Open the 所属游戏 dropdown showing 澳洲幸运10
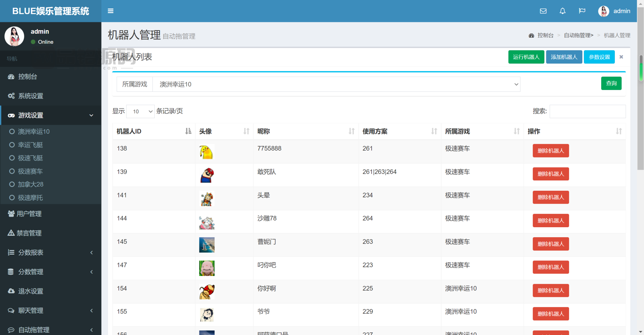 click(x=336, y=84)
